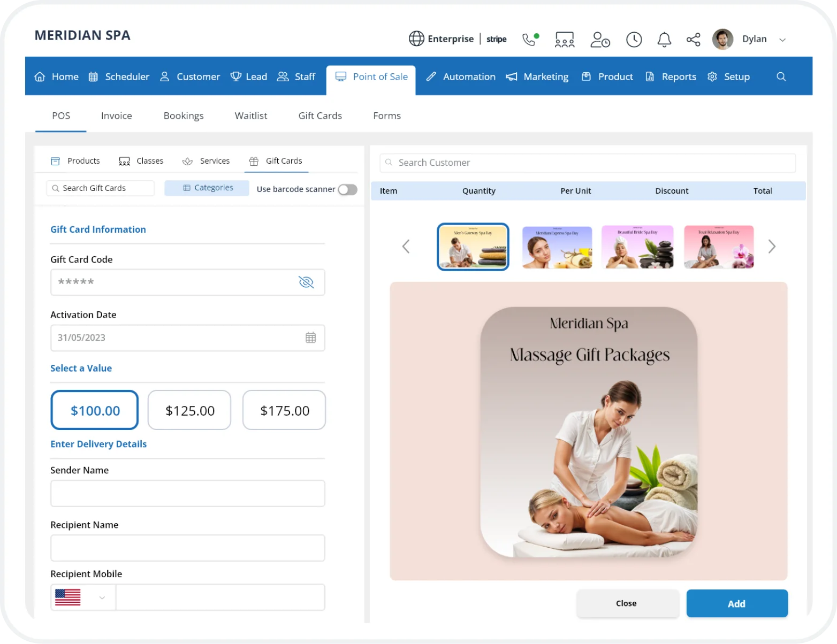Open the Staff menu
This screenshot has height=644, width=837.
tap(296, 76)
